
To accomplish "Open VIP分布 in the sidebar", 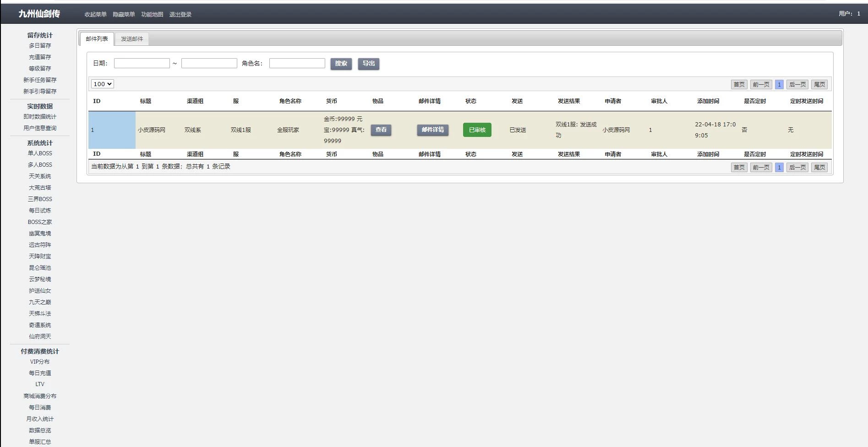I will pyautogui.click(x=40, y=362).
